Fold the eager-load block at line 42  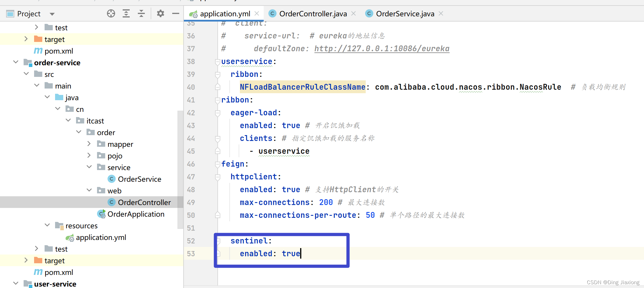pyautogui.click(x=217, y=113)
